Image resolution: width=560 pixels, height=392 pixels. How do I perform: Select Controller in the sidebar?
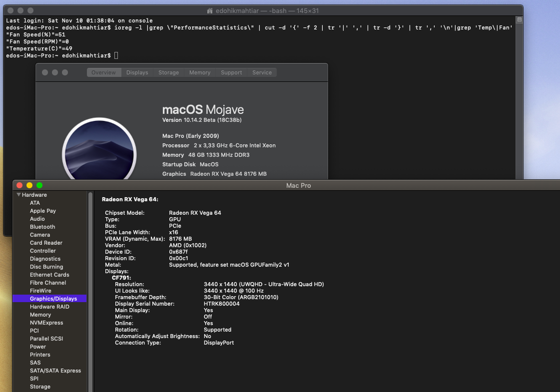pos(43,251)
